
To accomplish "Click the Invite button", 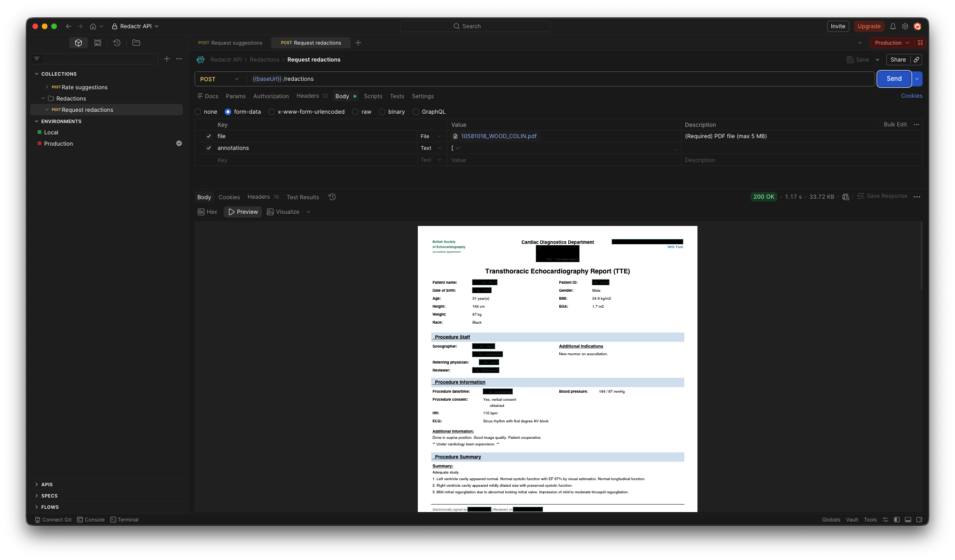I will 838,26.
